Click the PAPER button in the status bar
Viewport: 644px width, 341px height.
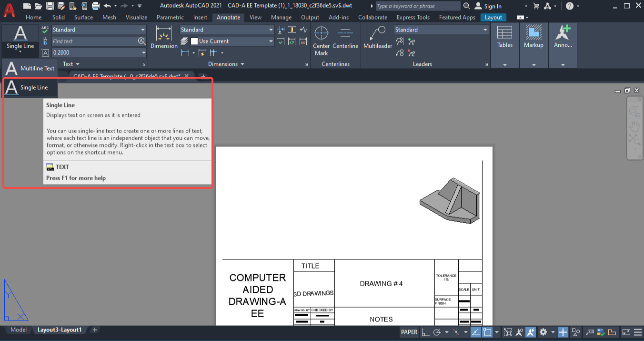tap(409, 332)
